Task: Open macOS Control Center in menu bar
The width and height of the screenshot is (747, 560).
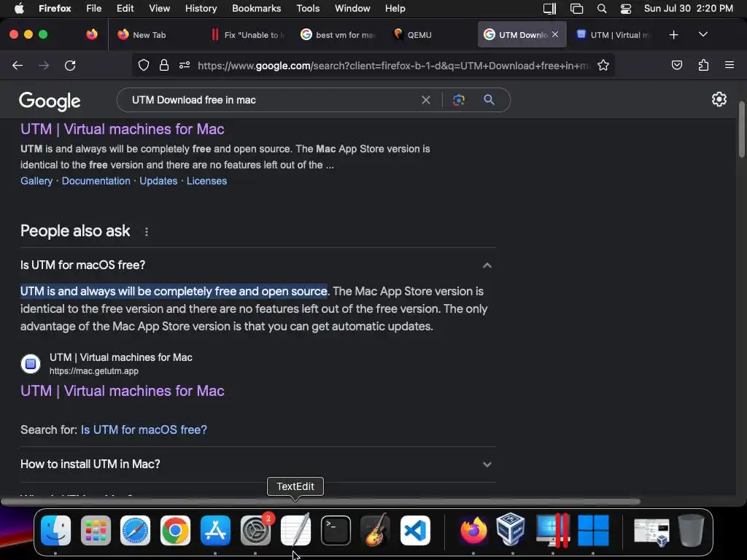Action: pos(625,9)
